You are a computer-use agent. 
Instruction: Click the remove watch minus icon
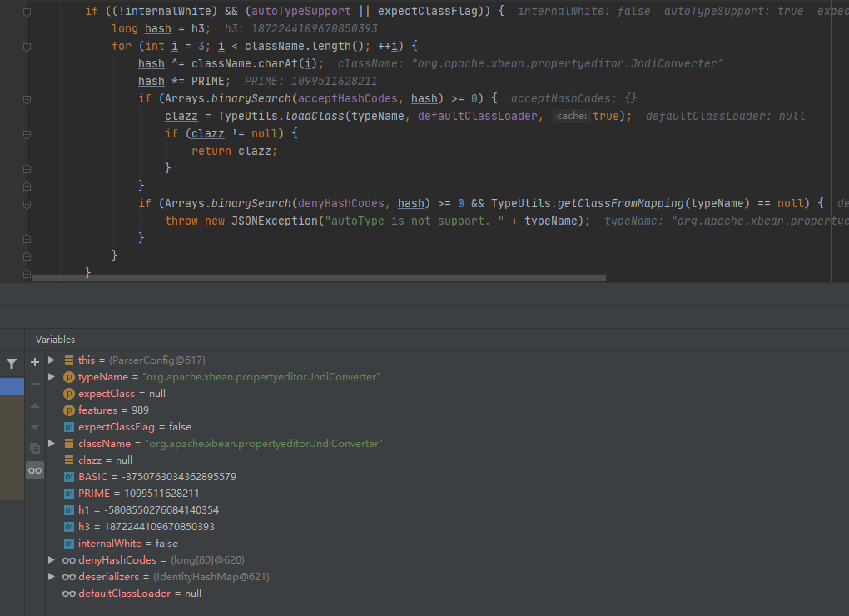[35, 384]
